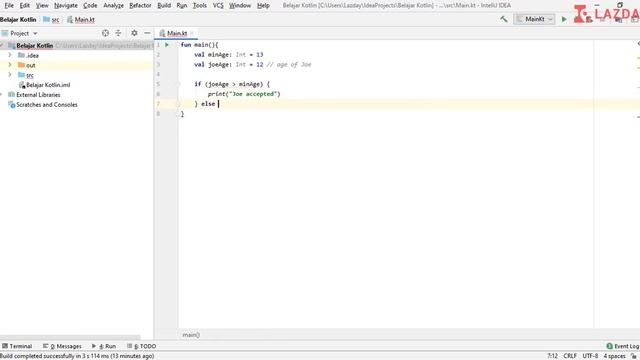640x360 pixels.
Task: Open Project panel settings gear
Action: (x=134, y=33)
